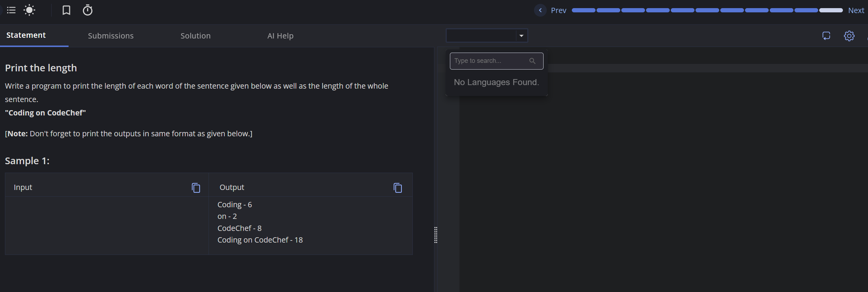
Task: Go to Next problem link
Action: (856, 11)
